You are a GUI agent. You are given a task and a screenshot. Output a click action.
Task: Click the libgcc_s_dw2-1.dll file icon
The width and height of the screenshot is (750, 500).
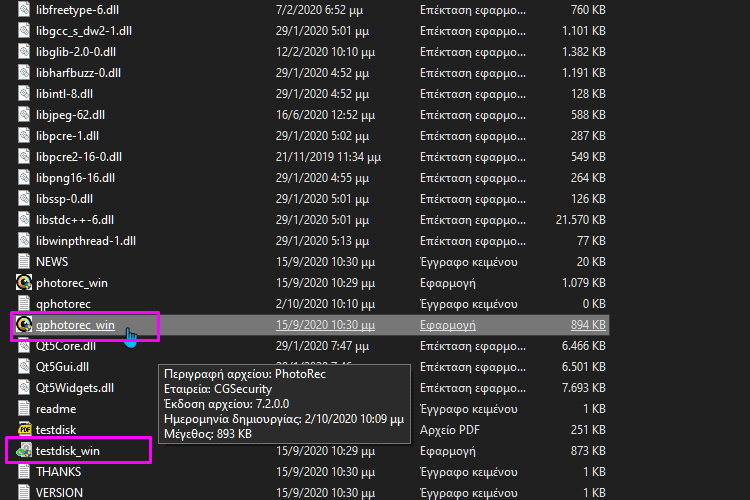coord(23,31)
